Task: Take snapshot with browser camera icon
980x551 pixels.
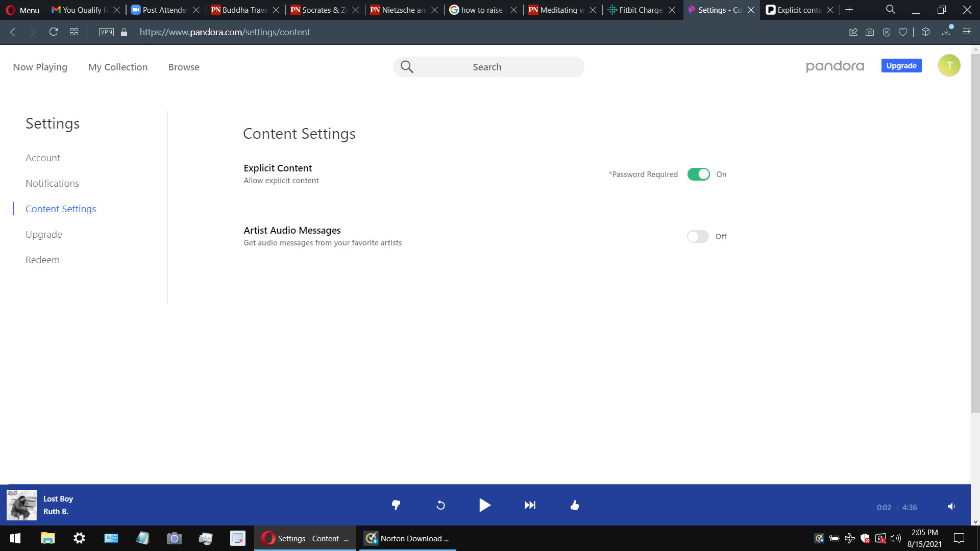Action: 870,32
